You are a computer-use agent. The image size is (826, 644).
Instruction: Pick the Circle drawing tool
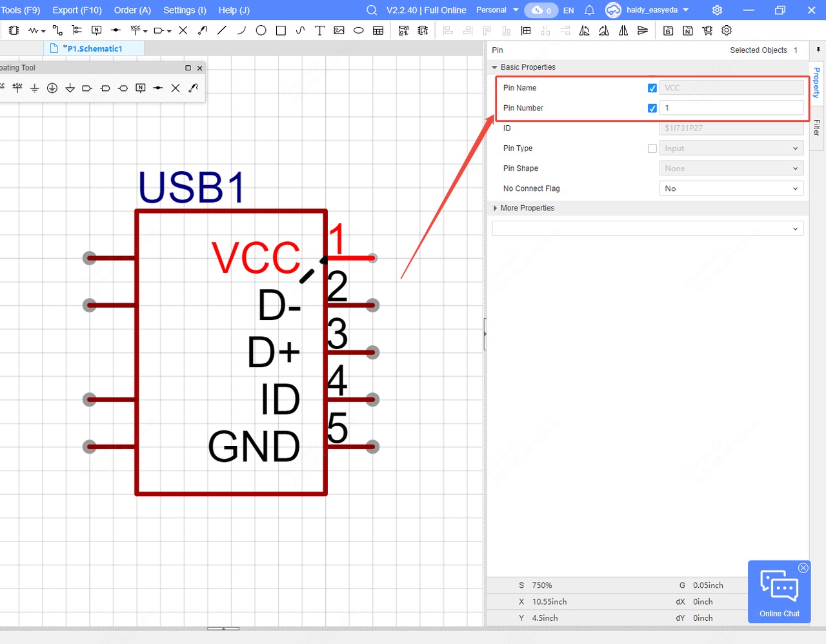[261, 30]
